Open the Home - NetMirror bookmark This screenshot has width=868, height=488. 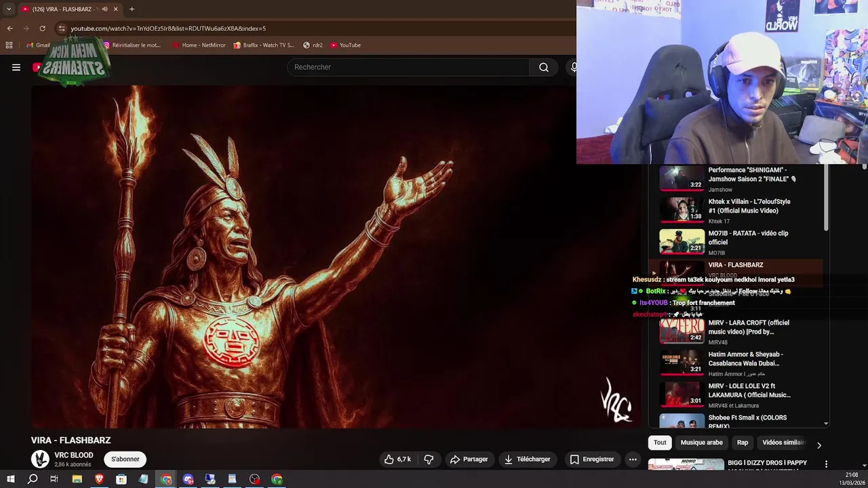pyautogui.click(x=199, y=45)
